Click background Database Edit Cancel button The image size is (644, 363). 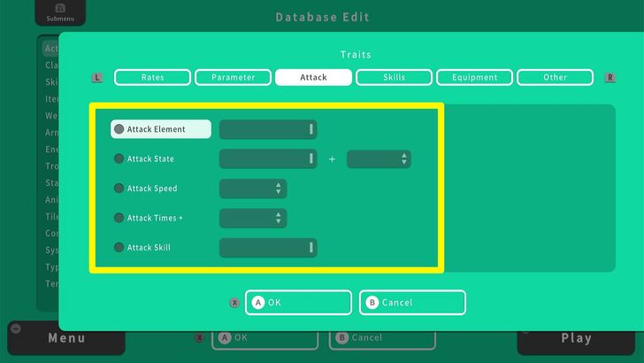click(x=382, y=339)
